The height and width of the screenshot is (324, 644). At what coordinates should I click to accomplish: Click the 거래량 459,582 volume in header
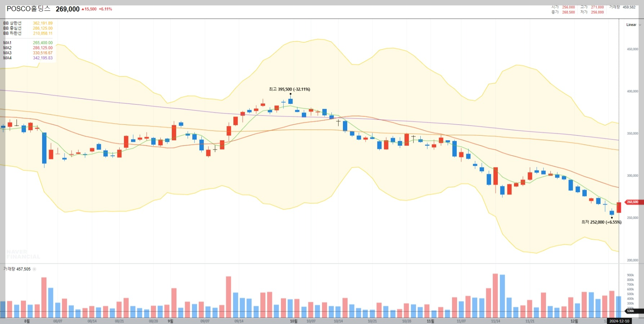click(x=622, y=7)
